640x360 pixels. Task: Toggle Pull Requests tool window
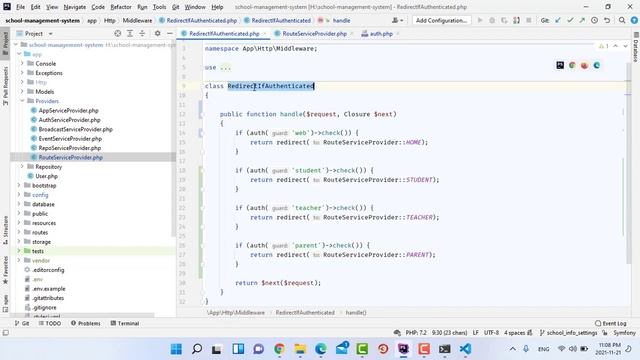point(5,86)
